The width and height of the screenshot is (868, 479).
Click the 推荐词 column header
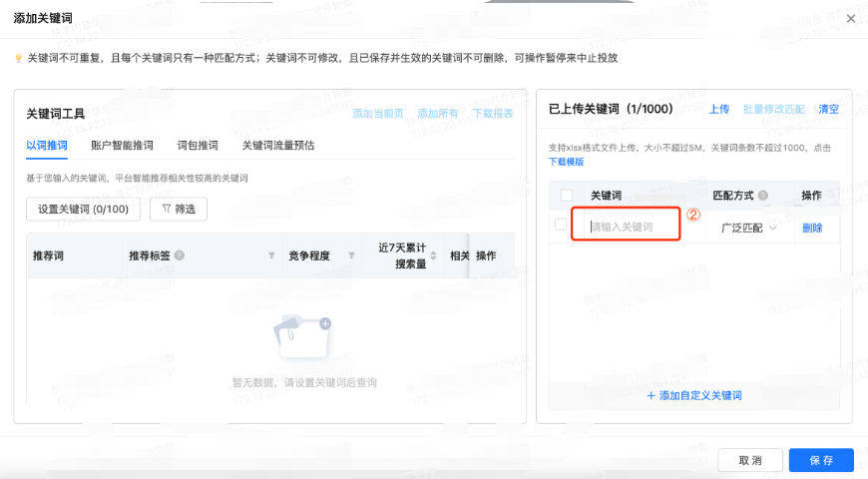pos(48,255)
